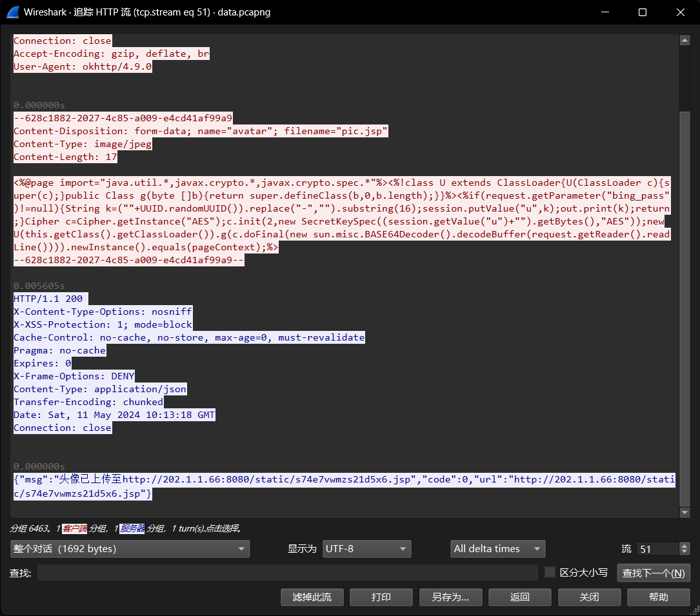Image resolution: width=700 pixels, height=616 pixels.
Task: Click the 打印 button
Action: click(381, 597)
